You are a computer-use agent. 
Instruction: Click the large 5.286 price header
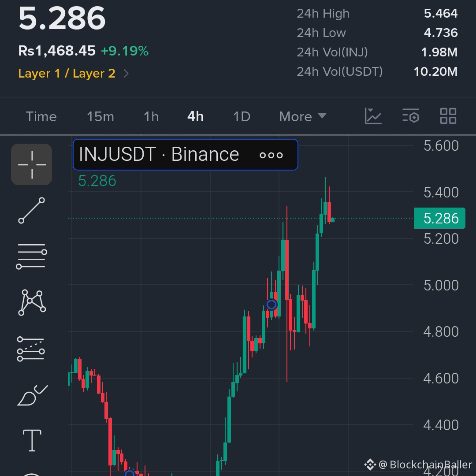pyautogui.click(x=62, y=19)
